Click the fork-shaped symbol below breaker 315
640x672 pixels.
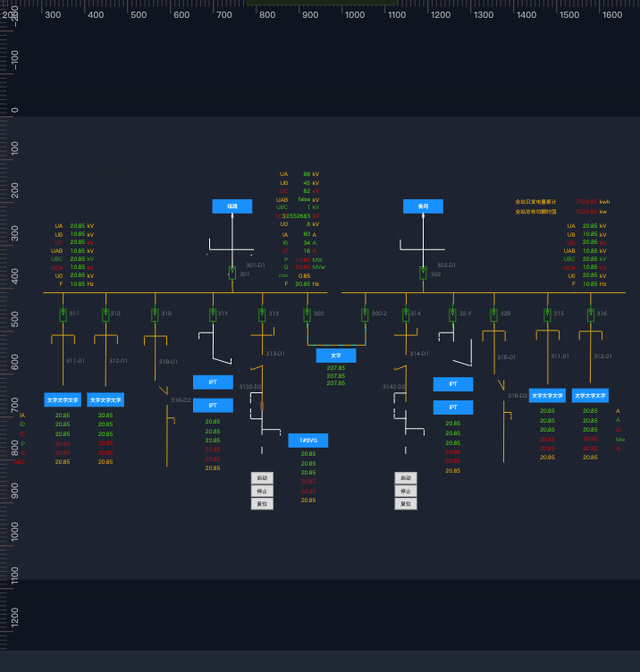[547, 335]
